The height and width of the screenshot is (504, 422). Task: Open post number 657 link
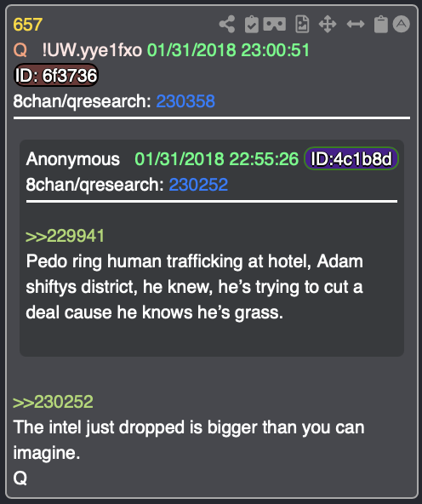coord(27,25)
